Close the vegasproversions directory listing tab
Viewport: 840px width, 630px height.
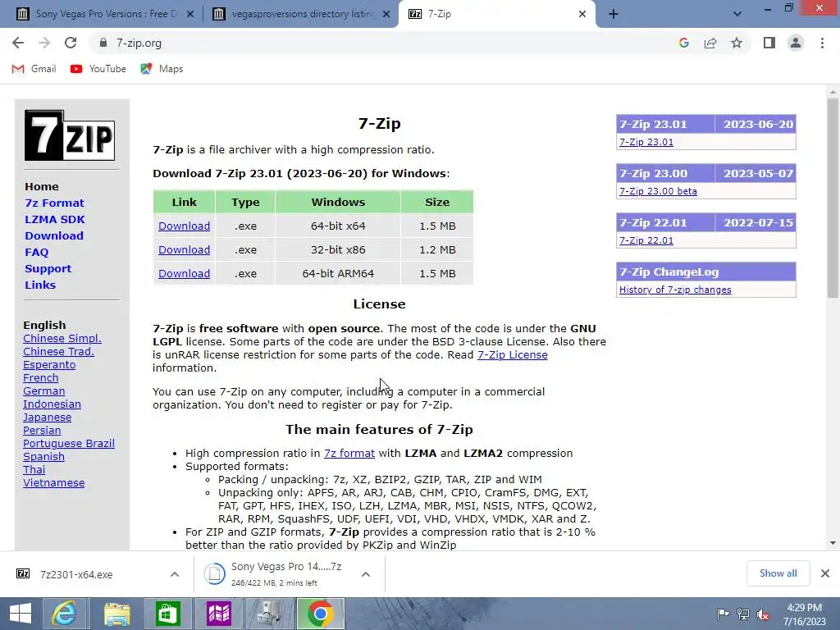pos(386,14)
